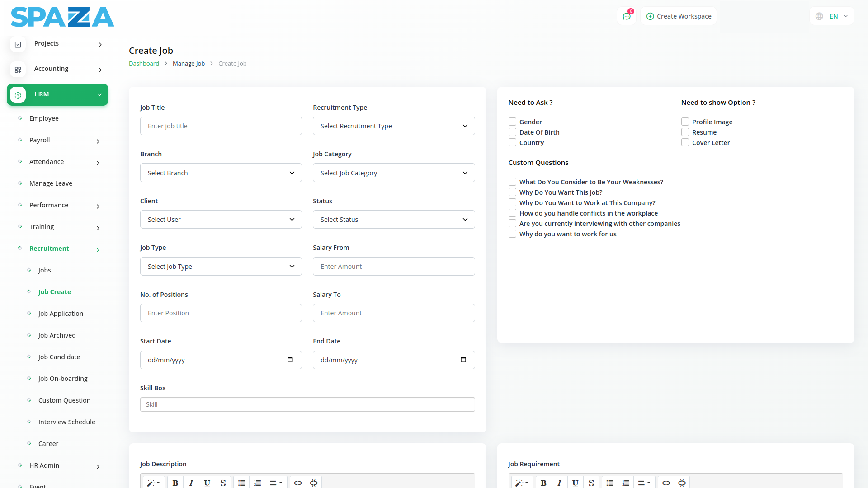
Task: Open the Select Recruitment Type dropdown
Action: tap(393, 126)
